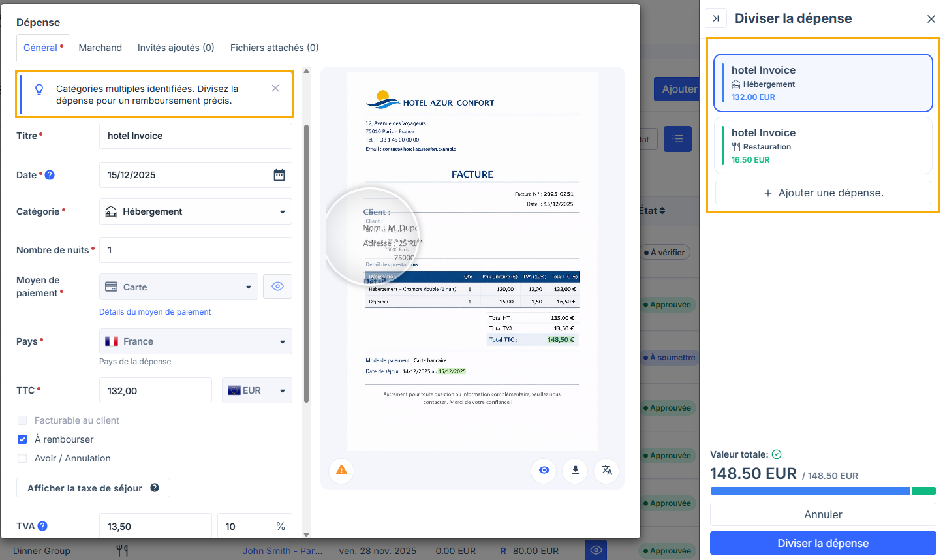Enable the Facturable au client checkbox

22,420
